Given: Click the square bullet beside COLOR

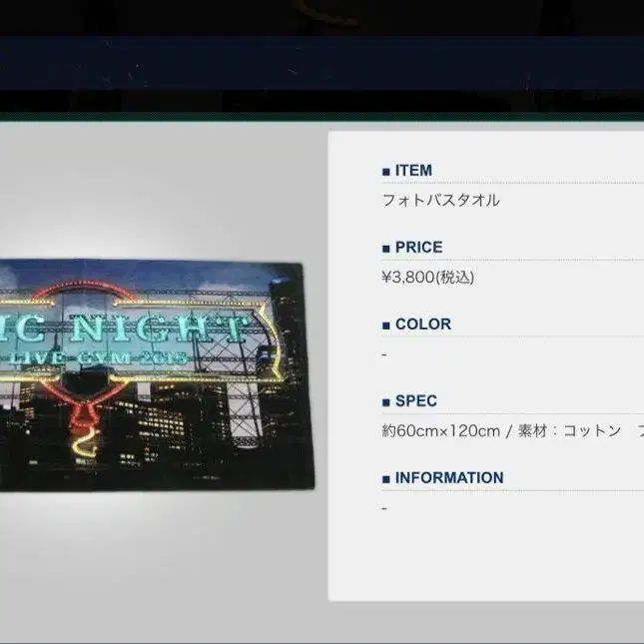Looking at the screenshot, I should 385,325.
